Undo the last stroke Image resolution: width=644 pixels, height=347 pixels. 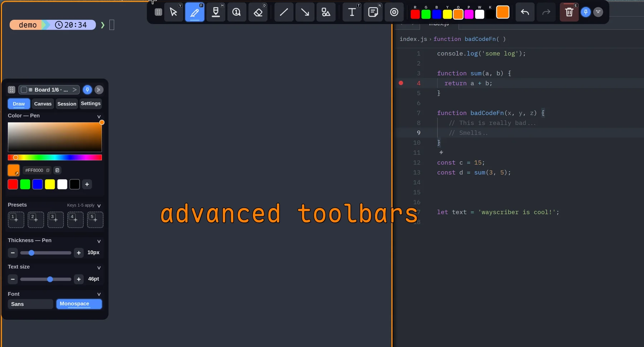click(x=525, y=12)
